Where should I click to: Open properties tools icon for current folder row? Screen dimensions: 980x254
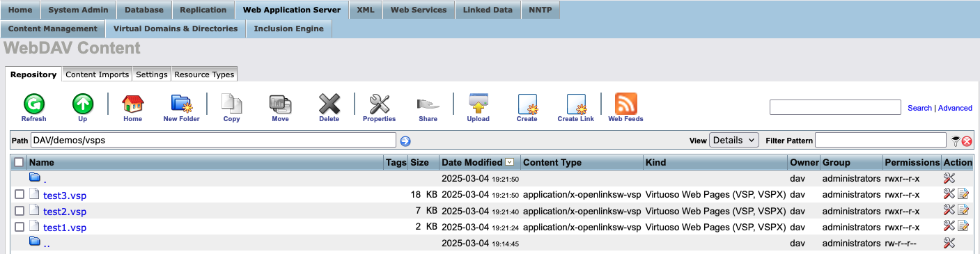point(949,178)
